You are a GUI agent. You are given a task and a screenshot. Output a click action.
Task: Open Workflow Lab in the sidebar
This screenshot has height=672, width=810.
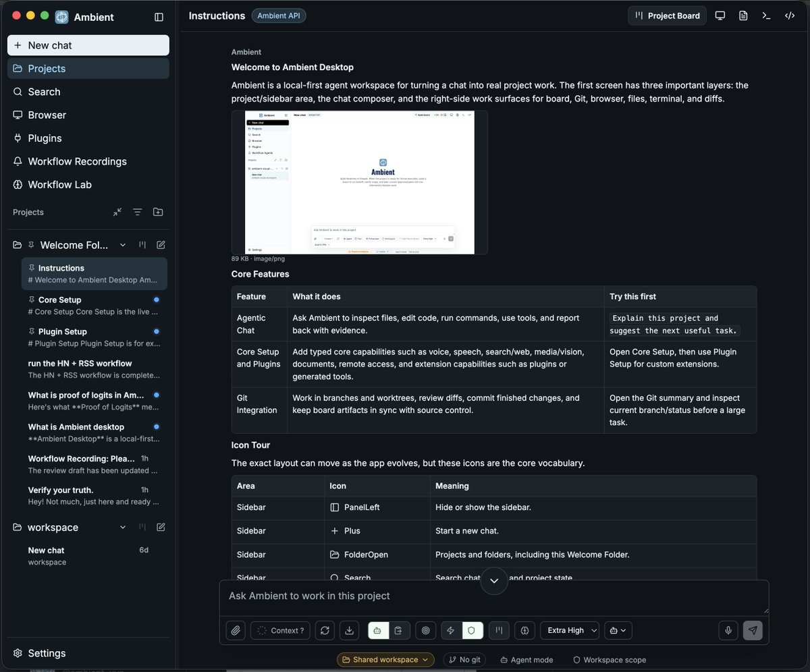click(x=88, y=184)
